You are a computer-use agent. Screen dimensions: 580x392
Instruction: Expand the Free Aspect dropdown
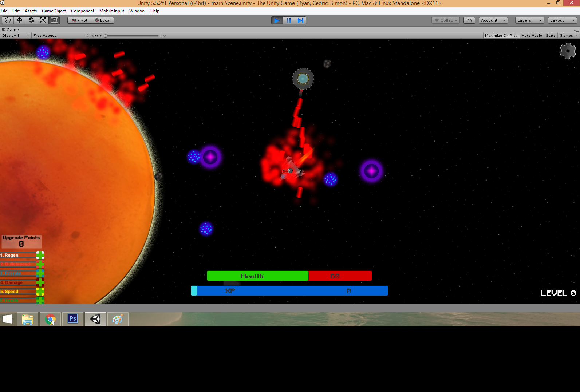[x=60, y=36]
